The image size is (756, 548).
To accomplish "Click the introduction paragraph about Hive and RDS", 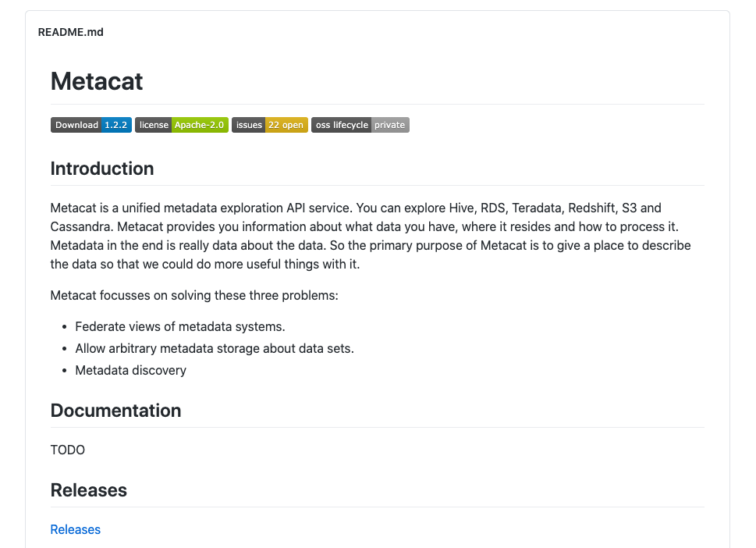I will pyautogui.click(x=371, y=236).
